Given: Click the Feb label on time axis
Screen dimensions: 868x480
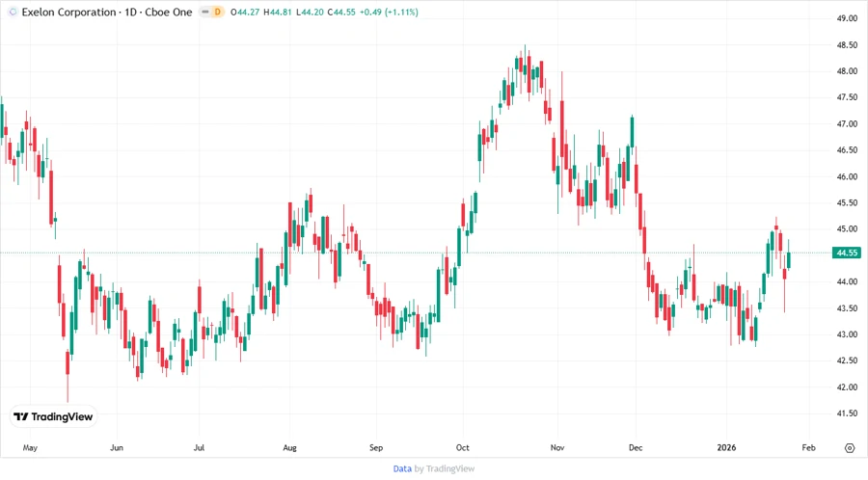Looking at the screenshot, I should 809,448.
